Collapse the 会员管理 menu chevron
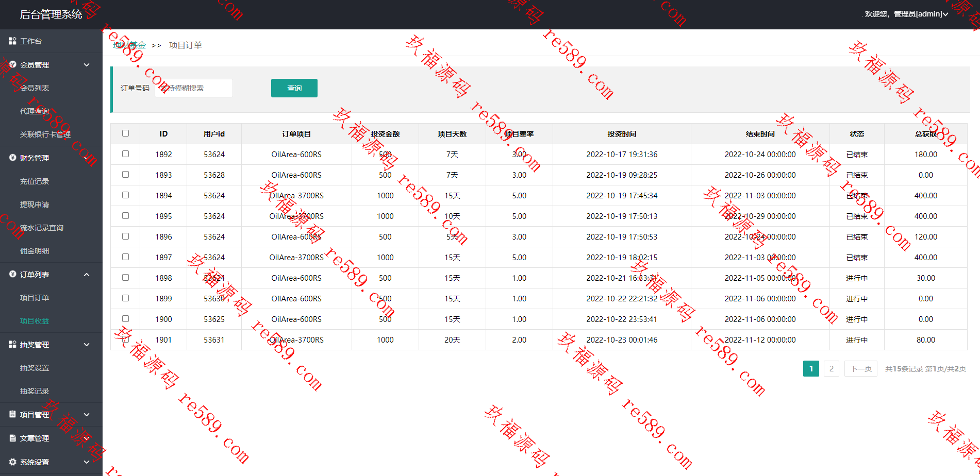Image resolution: width=980 pixels, height=476 pixels. 87,65
